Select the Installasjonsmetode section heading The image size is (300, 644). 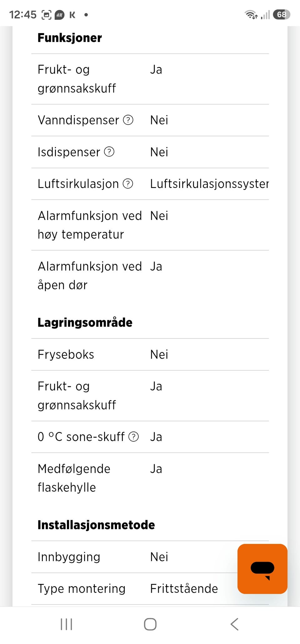[x=96, y=525]
